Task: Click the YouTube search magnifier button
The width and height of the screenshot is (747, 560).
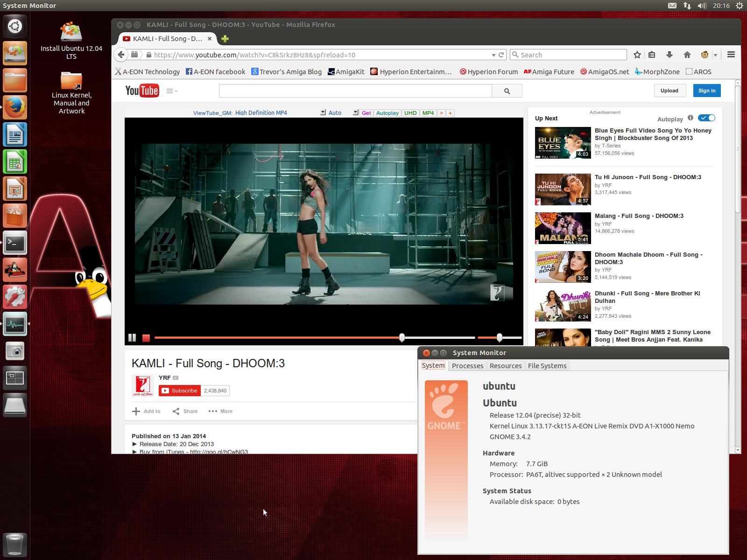Action: pos(507,91)
